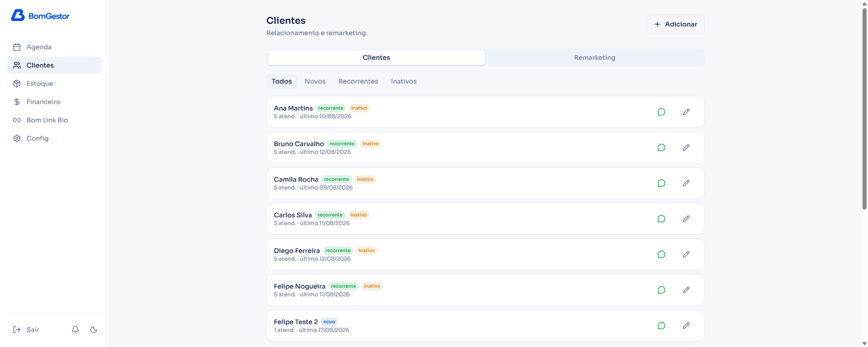Open chat for Felipe Teste 2

coord(661,326)
